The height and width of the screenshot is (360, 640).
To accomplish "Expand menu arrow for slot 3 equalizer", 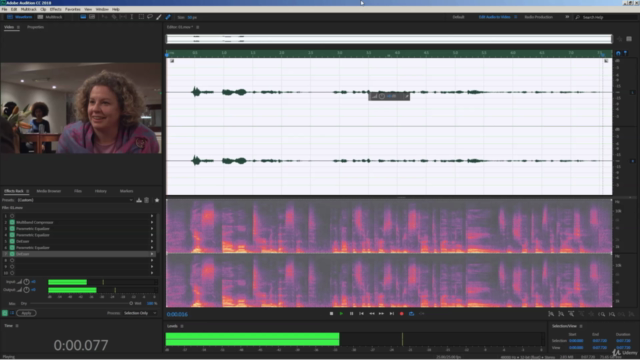I will (x=152, y=229).
